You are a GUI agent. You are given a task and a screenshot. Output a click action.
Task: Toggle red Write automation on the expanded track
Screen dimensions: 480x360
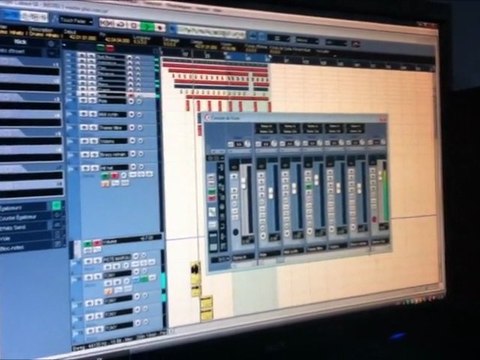coord(115,175)
